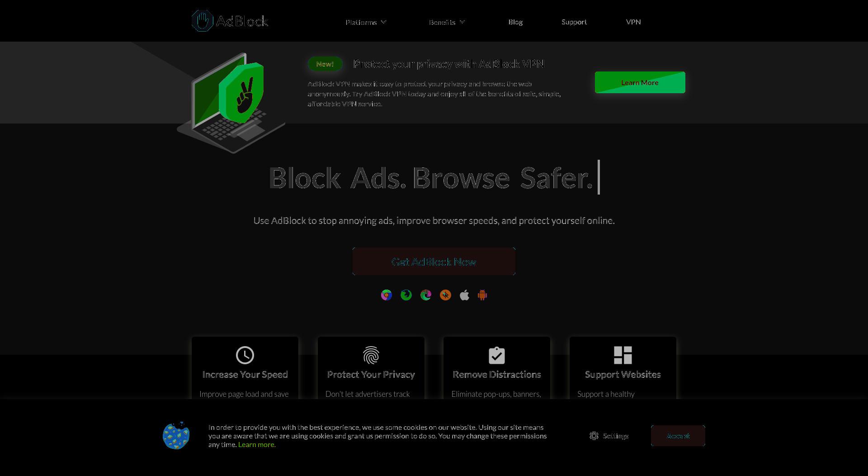The width and height of the screenshot is (868, 476).
Task: Follow the cookie Learn more link
Action: pos(257,445)
